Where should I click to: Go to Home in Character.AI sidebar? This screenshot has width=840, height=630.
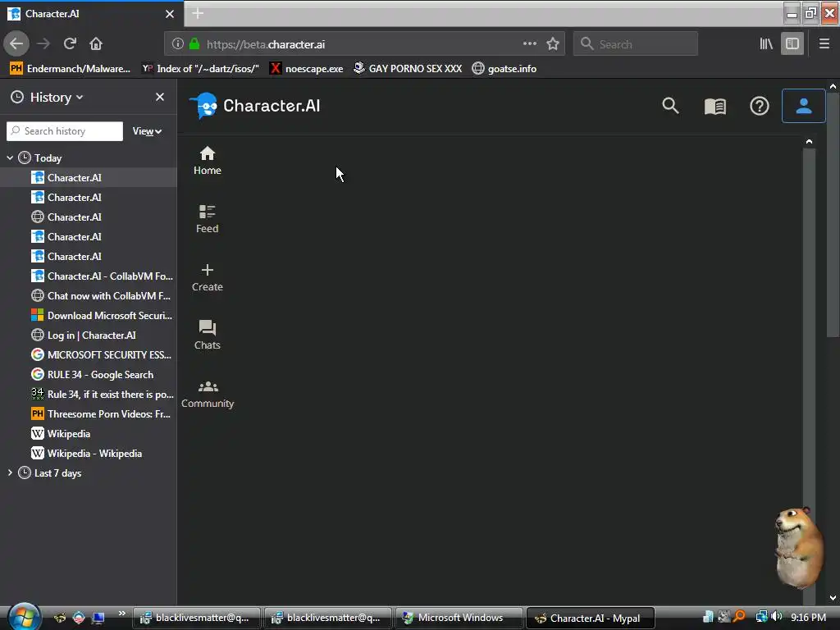(208, 161)
